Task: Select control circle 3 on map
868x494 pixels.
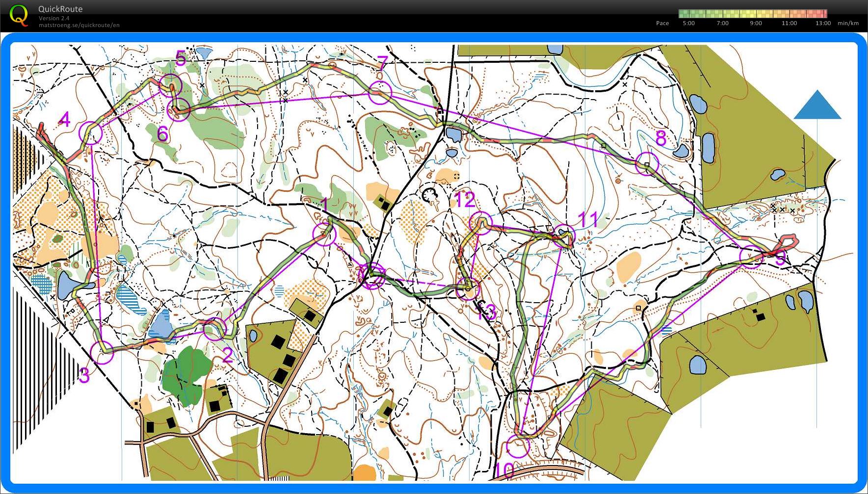Action: [102, 352]
